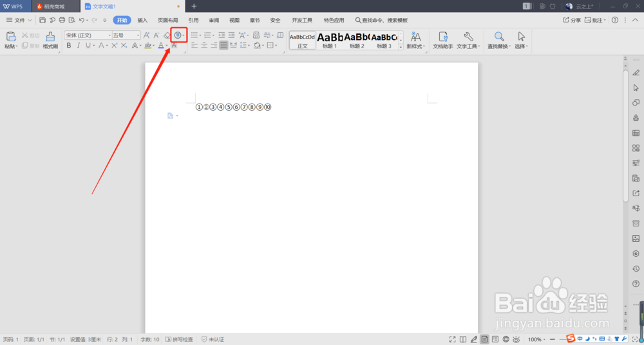Toggle Underline formatting
Image resolution: width=644 pixels, height=345 pixels.
pos(88,45)
